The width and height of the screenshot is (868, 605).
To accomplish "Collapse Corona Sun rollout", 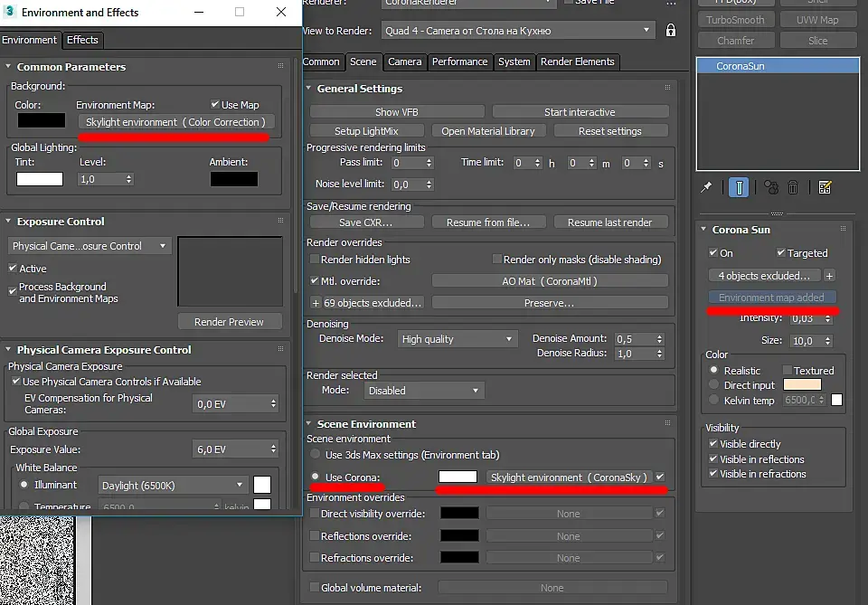I will click(703, 229).
